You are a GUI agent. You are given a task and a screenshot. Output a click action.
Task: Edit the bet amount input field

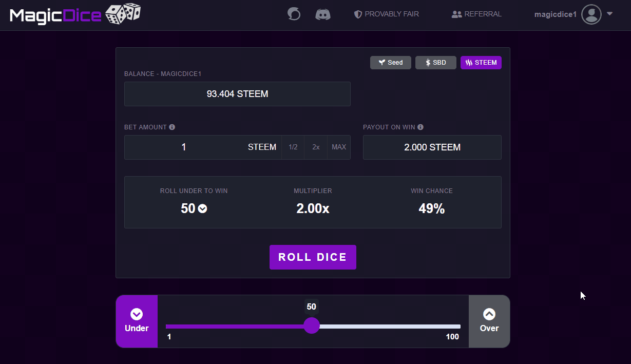point(184,147)
